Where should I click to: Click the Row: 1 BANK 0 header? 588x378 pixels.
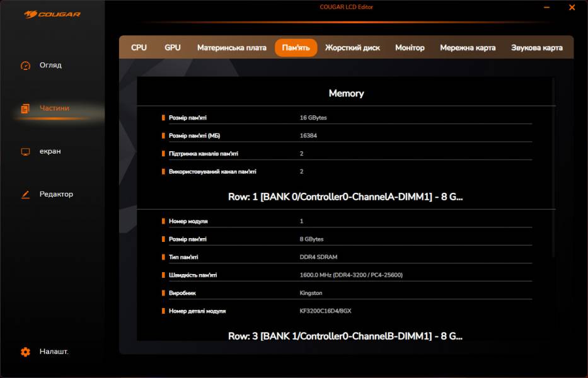click(x=345, y=197)
